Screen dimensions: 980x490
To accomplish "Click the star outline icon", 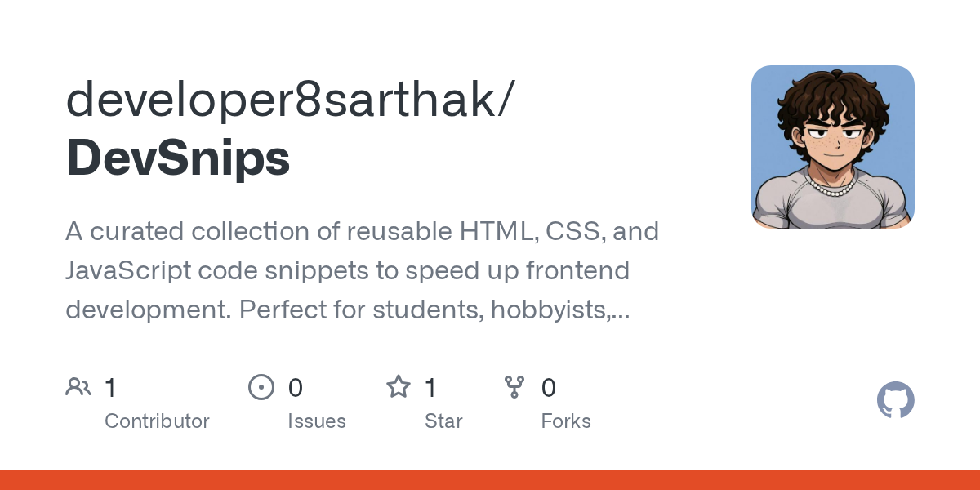I will pyautogui.click(x=399, y=387).
